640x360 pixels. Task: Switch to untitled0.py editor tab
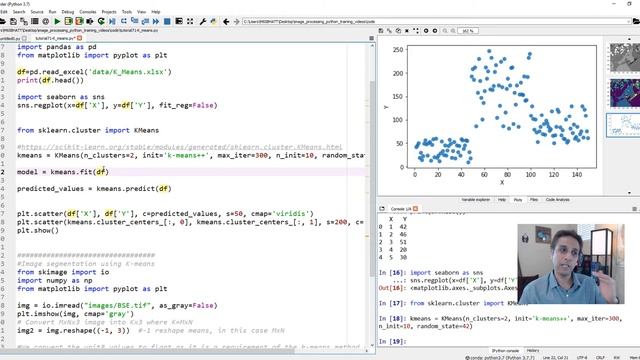10,38
